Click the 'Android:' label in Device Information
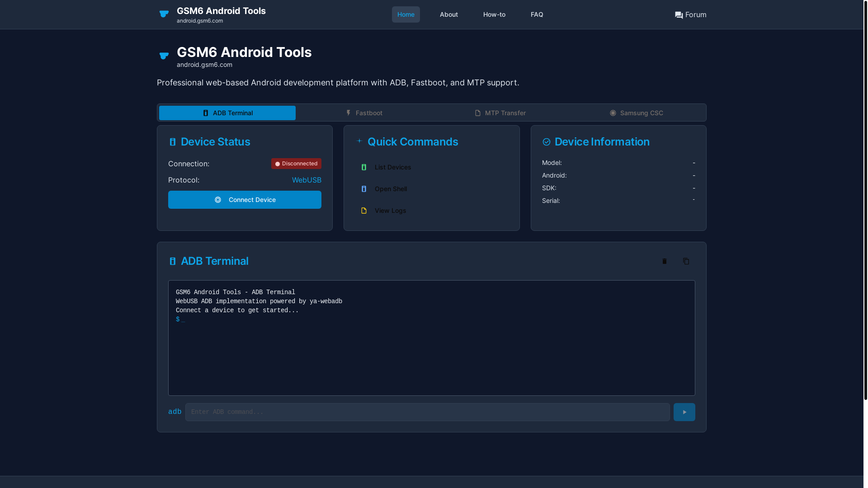The width and height of the screenshot is (868, 488). [x=554, y=175]
